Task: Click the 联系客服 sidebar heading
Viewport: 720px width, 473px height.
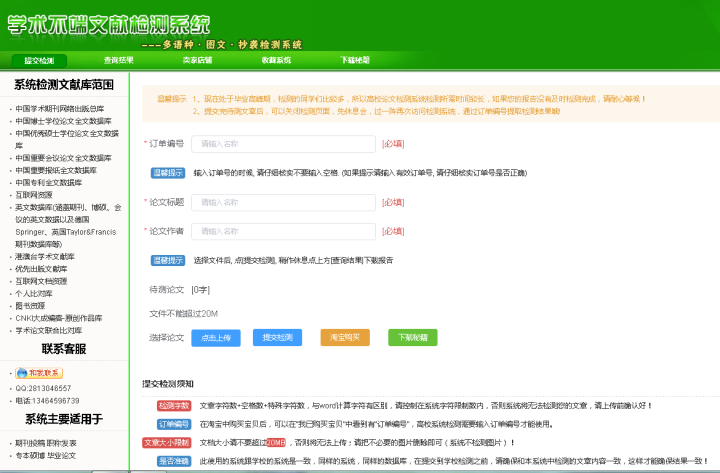Action: pyautogui.click(x=64, y=349)
